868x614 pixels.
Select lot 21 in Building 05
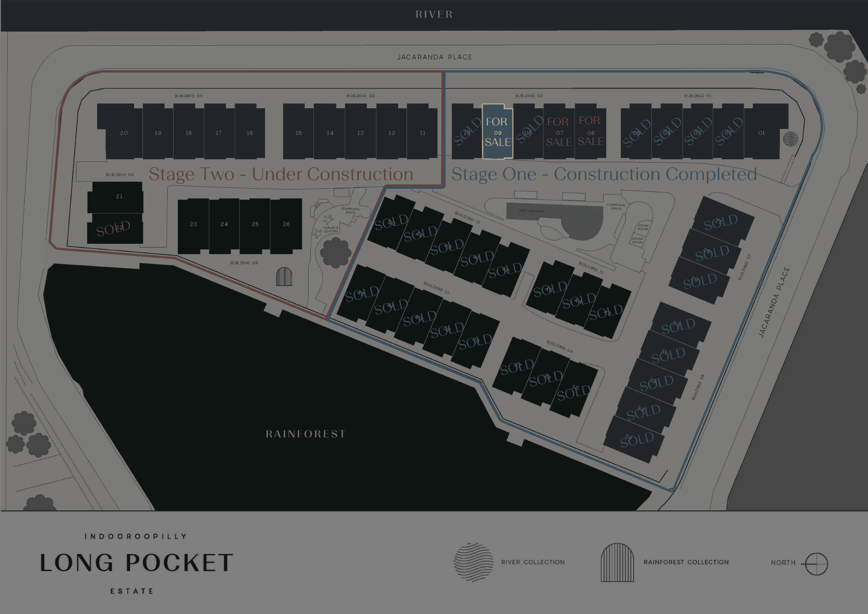pyautogui.click(x=115, y=197)
